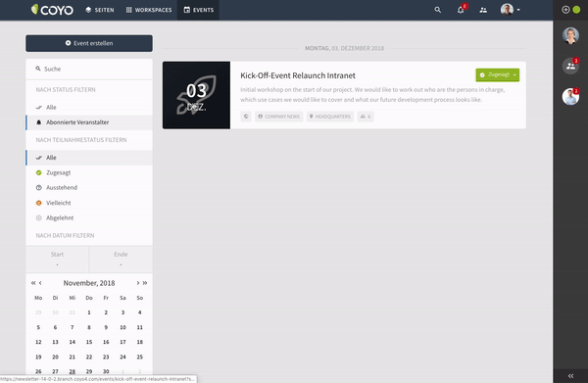Click the green presence status dot
Viewport: 588px width, 383px height.
tap(576, 10)
